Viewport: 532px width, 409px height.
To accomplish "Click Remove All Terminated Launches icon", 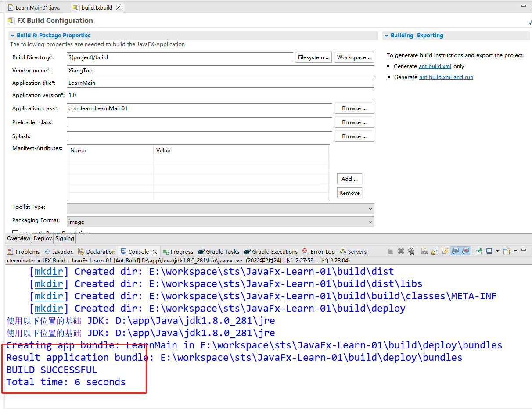I will tap(411, 251).
